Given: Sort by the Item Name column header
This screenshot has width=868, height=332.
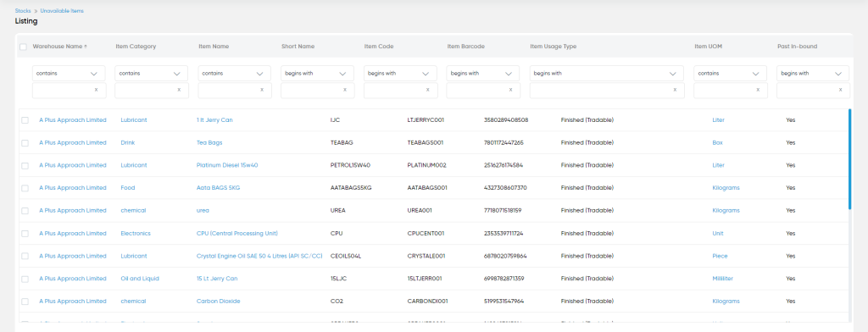Looking at the screenshot, I should click(x=214, y=47).
